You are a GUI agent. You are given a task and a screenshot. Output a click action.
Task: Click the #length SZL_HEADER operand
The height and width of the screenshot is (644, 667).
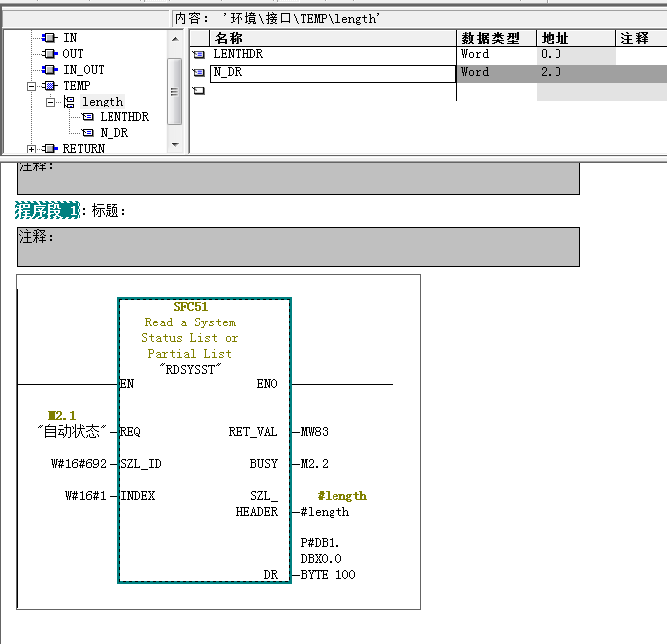[x=325, y=512]
